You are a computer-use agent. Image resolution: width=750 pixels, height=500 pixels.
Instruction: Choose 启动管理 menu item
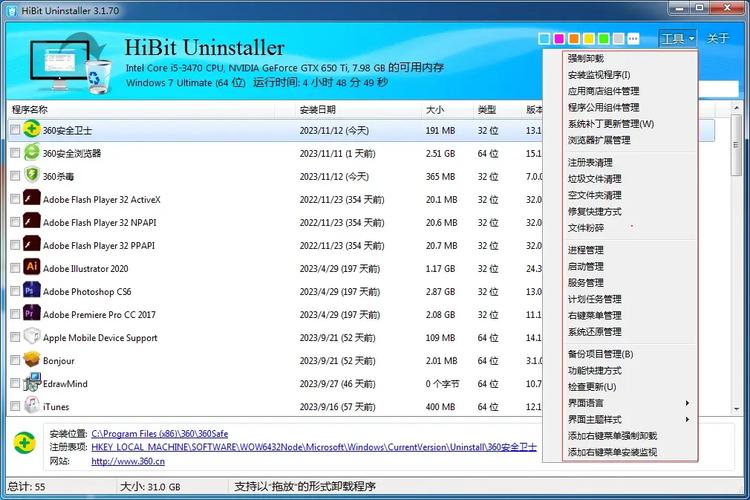tap(630, 266)
